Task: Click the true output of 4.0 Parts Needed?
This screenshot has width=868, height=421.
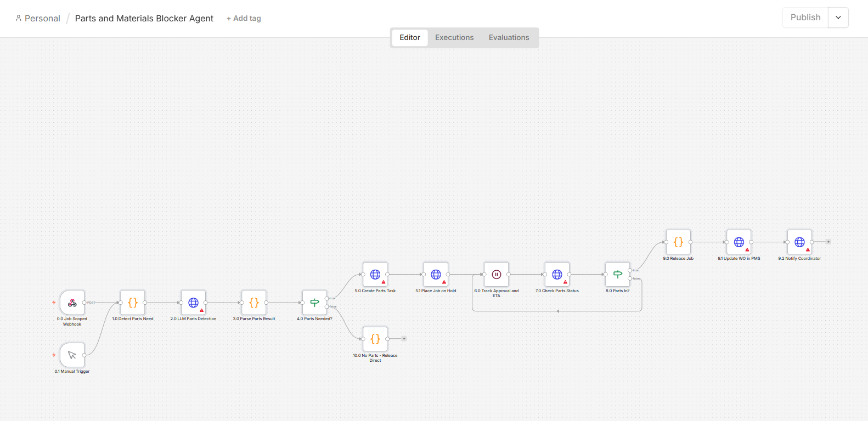Action: coord(327,299)
